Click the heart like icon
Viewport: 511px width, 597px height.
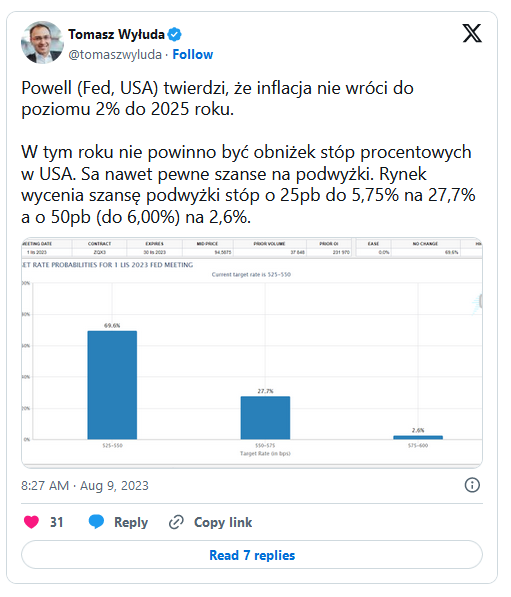point(31,522)
